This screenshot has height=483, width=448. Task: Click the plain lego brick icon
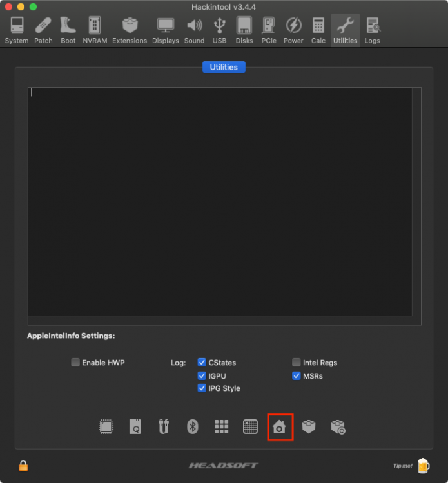tap(309, 427)
